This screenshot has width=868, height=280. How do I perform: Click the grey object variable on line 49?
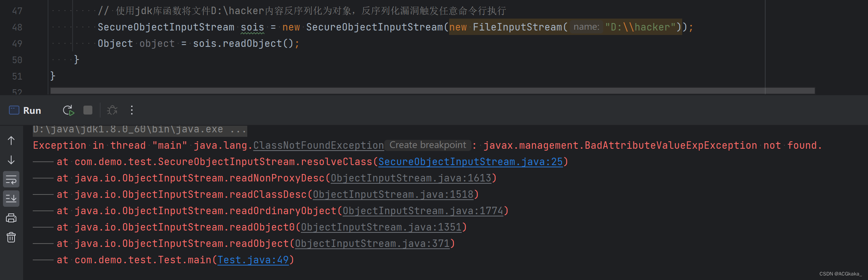pos(157,44)
